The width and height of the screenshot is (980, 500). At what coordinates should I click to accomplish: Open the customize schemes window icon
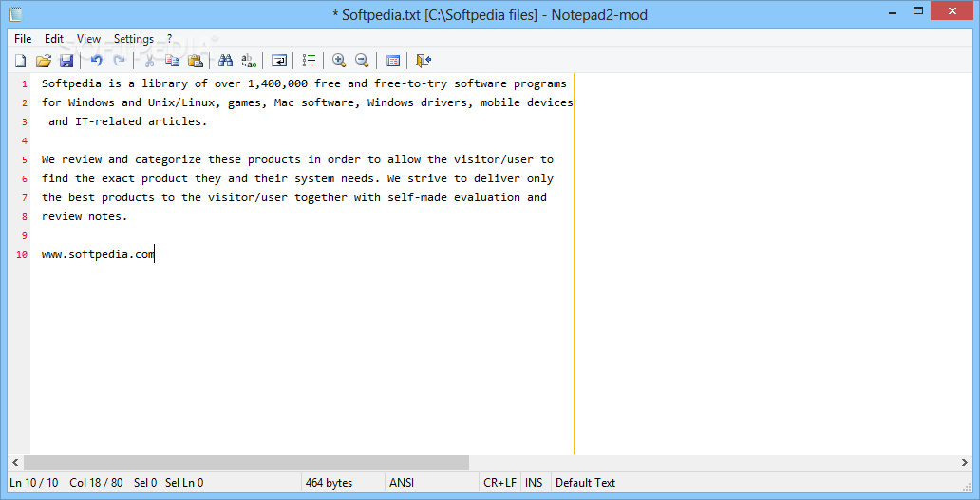[392, 61]
